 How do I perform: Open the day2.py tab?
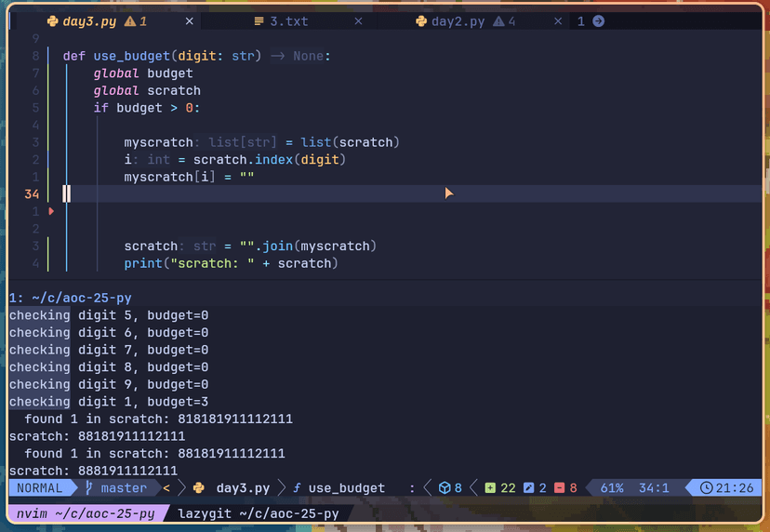pyautogui.click(x=459, y=21)
